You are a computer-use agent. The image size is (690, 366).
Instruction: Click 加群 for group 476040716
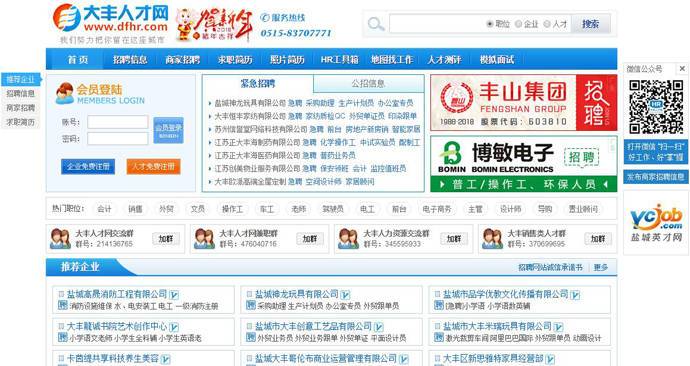click(310, 239)
